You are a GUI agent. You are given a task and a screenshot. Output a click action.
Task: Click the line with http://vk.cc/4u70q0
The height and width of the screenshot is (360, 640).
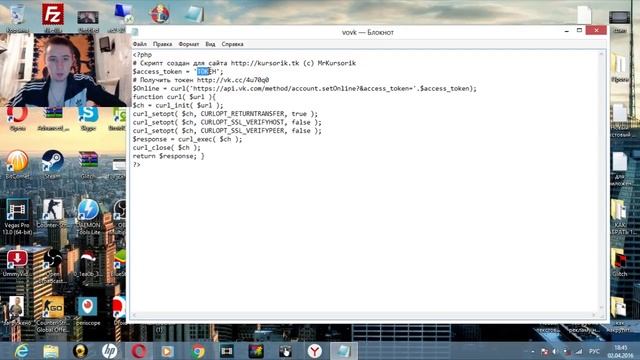[201, 80]
